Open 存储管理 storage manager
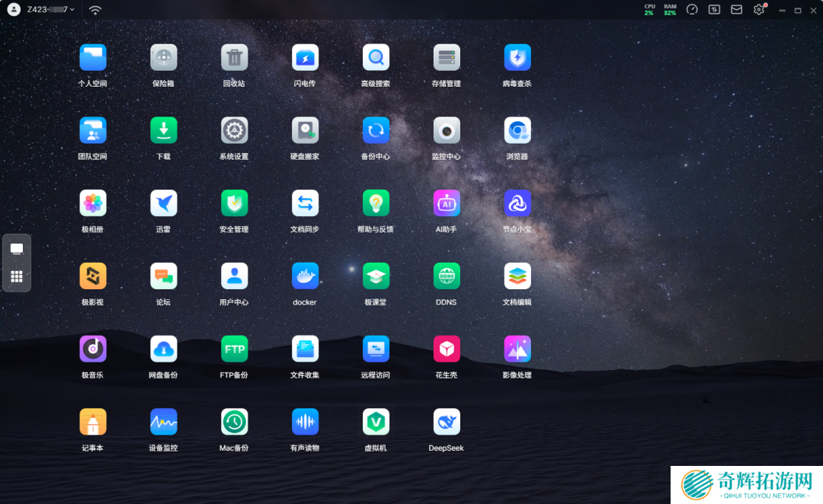This screenshot has width=823, height=504. coord(447,58)
